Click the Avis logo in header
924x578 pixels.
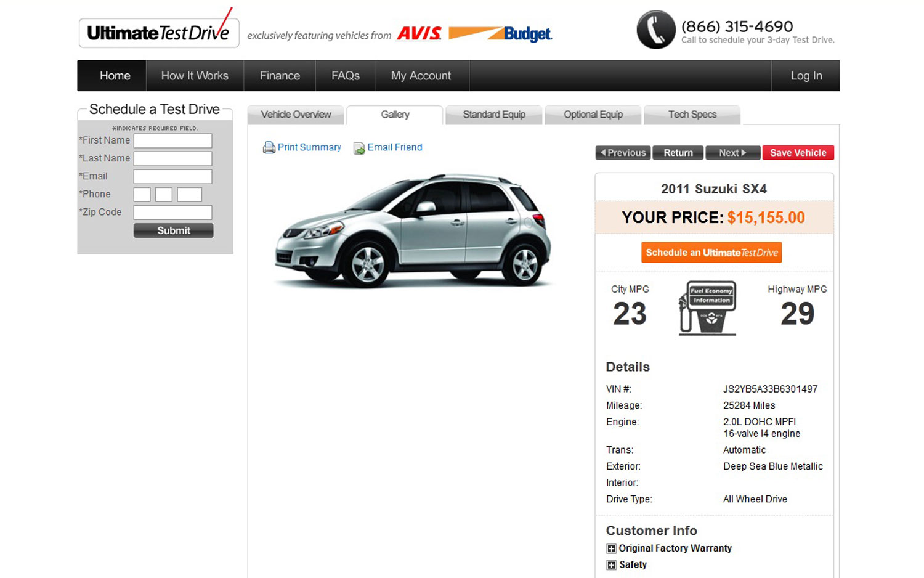[419, 33]
